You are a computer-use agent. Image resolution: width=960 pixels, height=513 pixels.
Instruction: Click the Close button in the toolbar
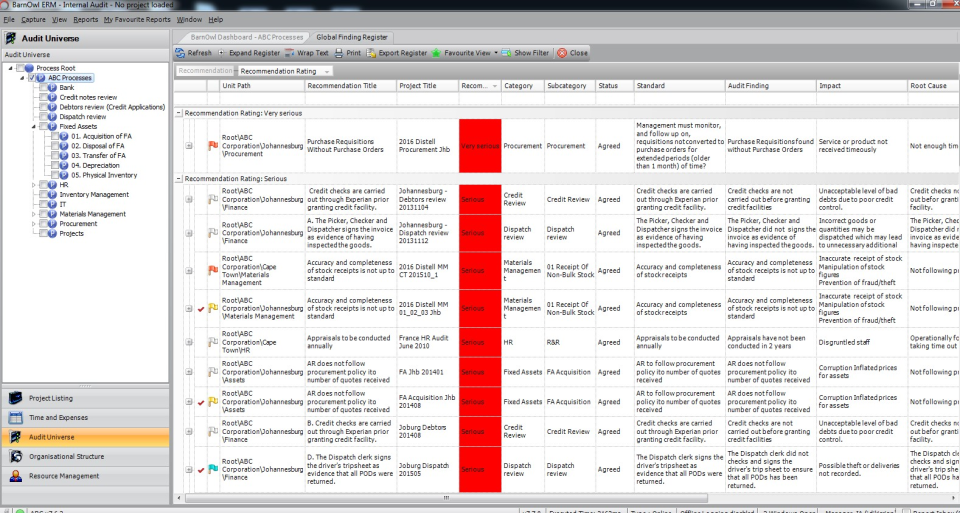[573, 53]
